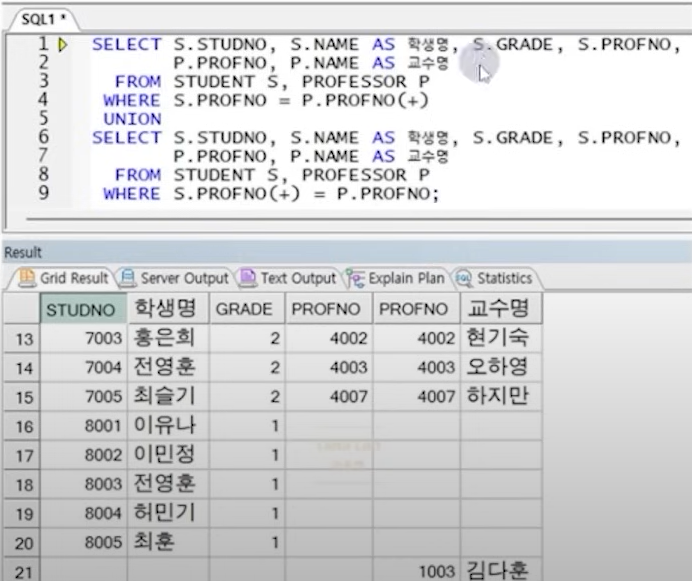Sort by the STUDNO column header
Image resolution: width=692 pixels, height=581 pixels.
point(83,309)
